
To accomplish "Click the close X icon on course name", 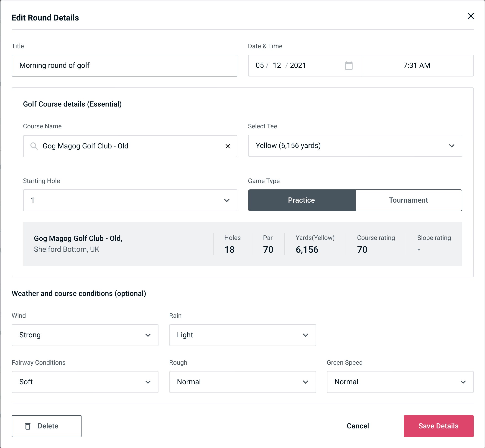I will point(227,146).
